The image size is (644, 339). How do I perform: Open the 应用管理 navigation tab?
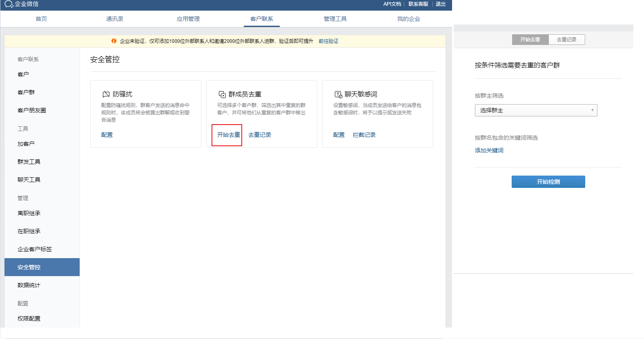(188, 19)
